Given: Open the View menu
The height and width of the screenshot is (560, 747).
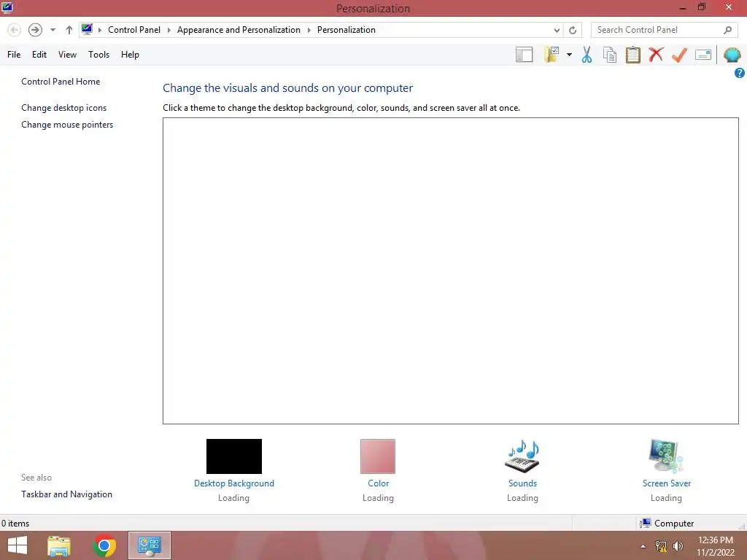Looking at the screenshot, I should click(67, 55).
